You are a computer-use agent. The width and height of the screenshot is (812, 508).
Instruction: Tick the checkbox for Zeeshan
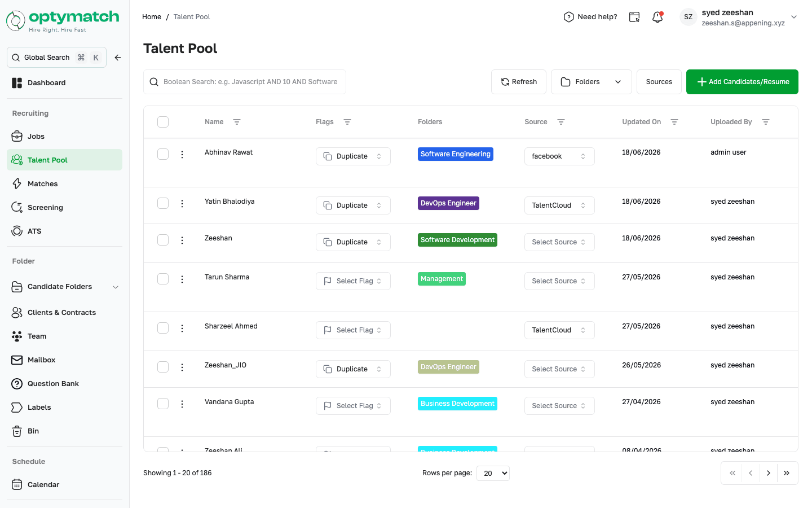pyautogui.click(x=163, y=240)
